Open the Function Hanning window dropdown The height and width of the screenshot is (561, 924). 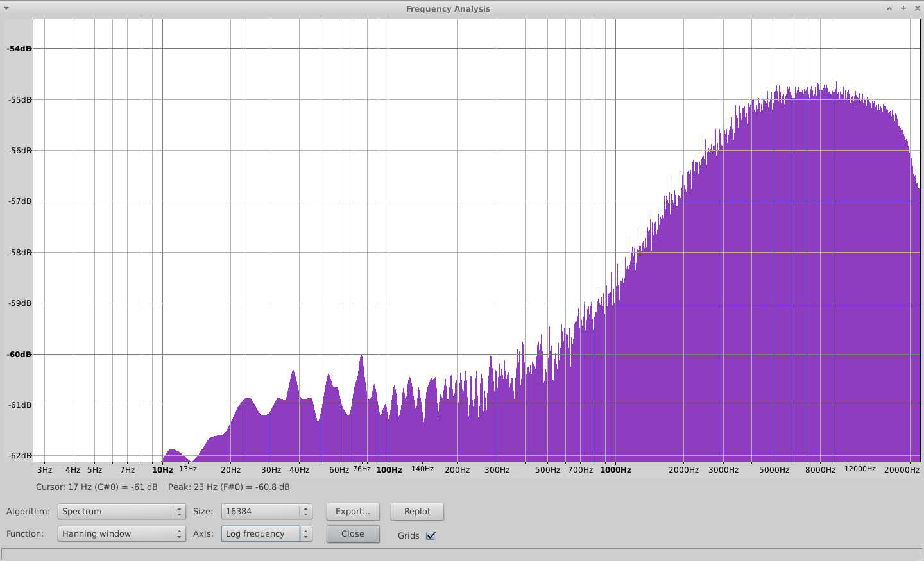pos(121,533)
